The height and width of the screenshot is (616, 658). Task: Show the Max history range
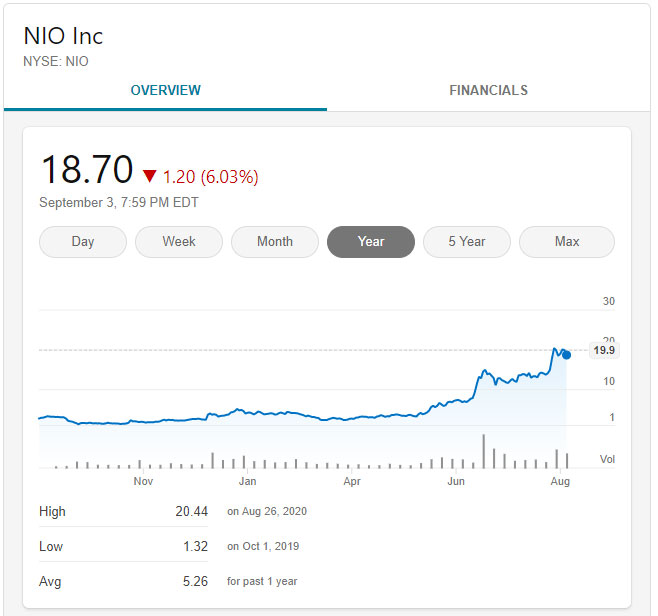[x=567, y=242]
